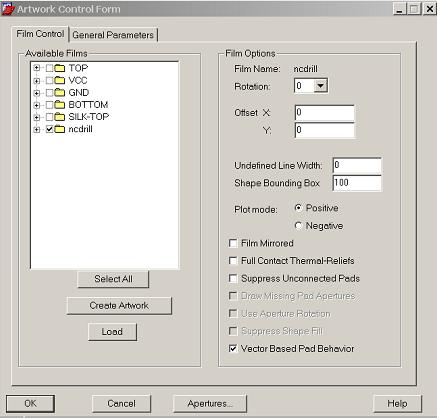
Task: Open the Rotation dropdown
Action: pyautogui.click(x=320, y=86)
